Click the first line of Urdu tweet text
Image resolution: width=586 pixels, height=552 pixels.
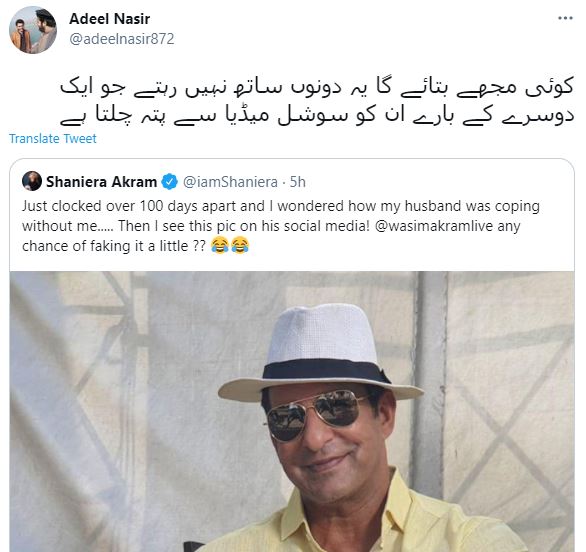[x=316, y=88]
